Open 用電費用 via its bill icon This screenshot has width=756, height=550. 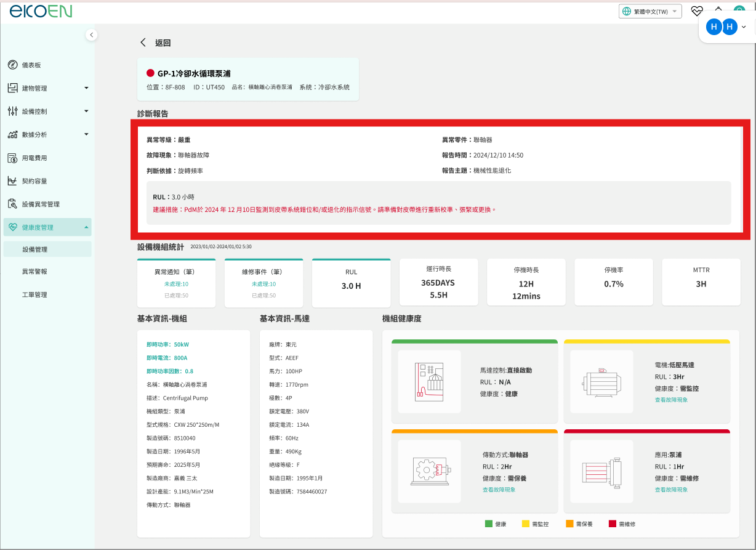(x=12, y=158)
